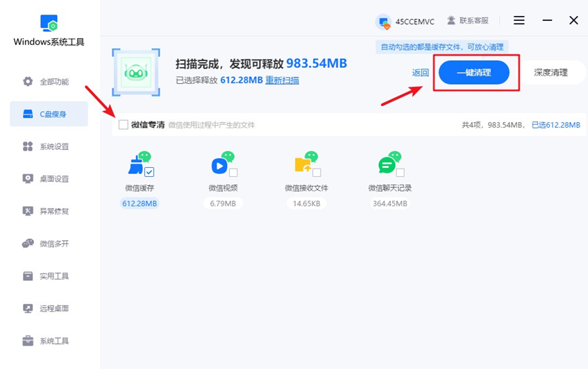Click the 微信缓存 broom icon
The height and width of the screenshot is (369, 588).
click(x=137, y=164)
